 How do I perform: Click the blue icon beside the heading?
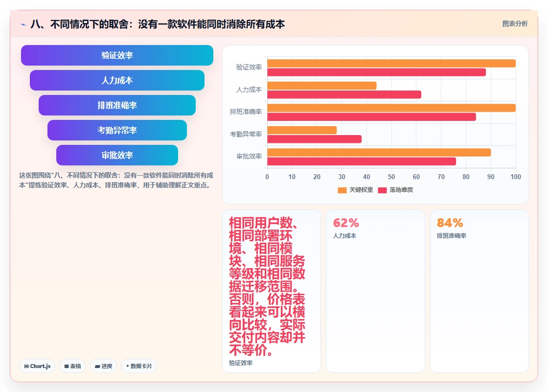click(23, 24)
